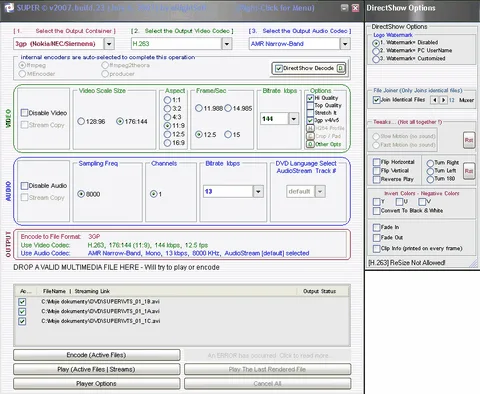
Task: Enable the Fade In checkbox
Action: point(377,227)
